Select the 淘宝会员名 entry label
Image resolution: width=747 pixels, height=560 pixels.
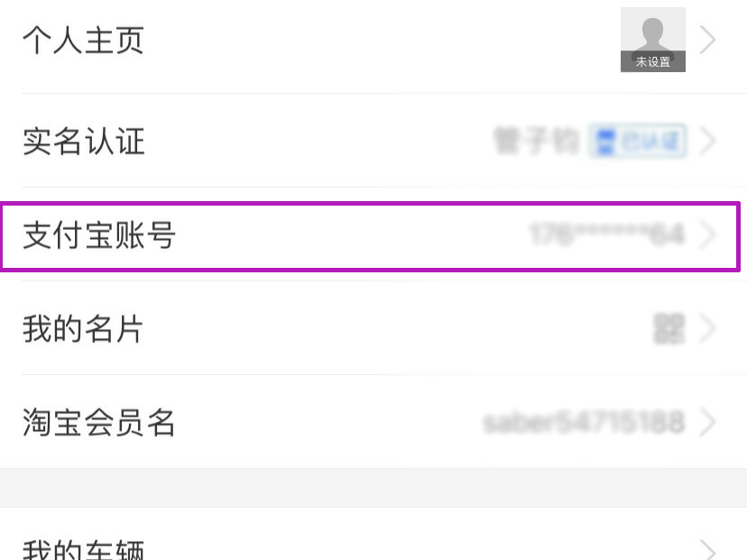pos(98,422)
